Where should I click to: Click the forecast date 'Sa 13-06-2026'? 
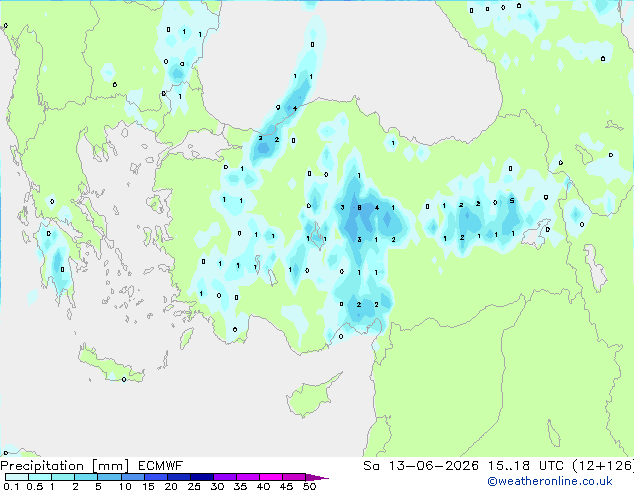tap(421, 466)
